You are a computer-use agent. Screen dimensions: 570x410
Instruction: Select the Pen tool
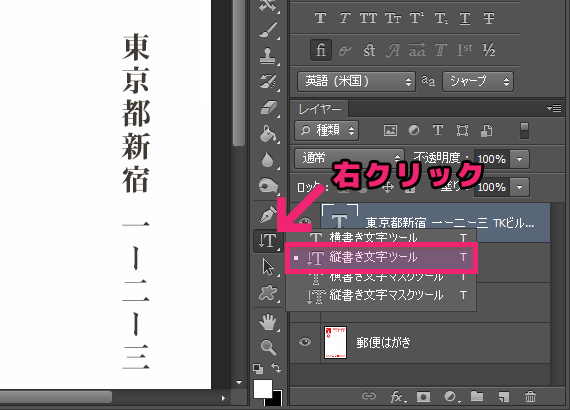pos(268,214)
